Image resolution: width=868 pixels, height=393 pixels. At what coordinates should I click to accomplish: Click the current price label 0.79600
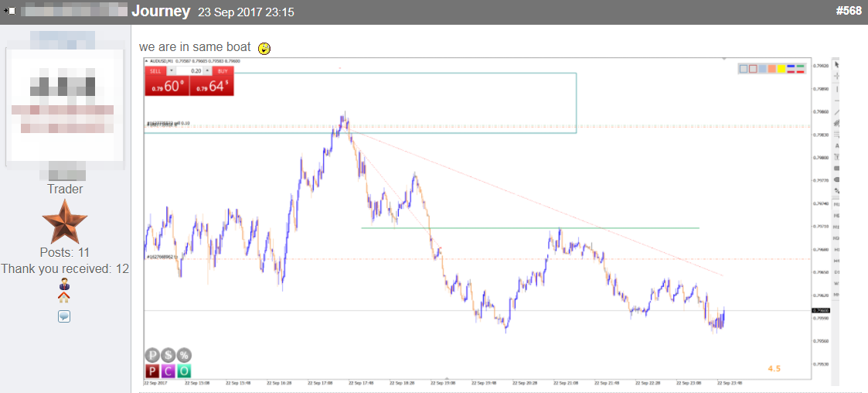[821, 310]
